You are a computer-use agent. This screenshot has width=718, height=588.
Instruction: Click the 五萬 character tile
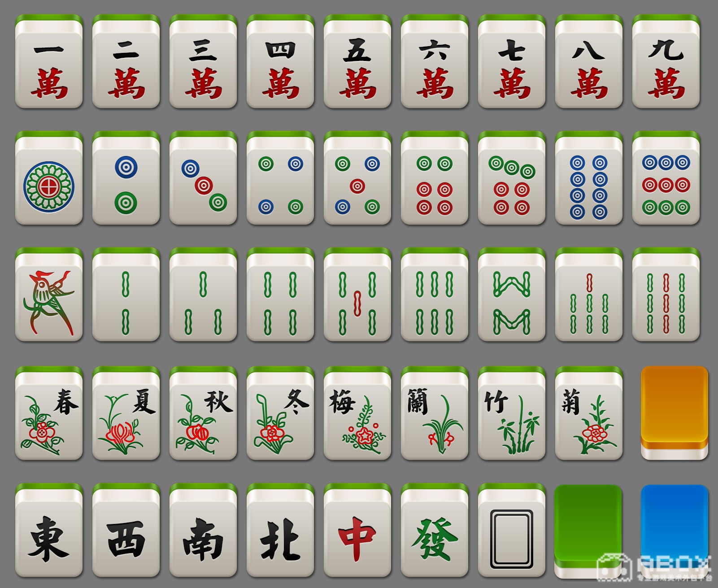click(x=357, y=61)
